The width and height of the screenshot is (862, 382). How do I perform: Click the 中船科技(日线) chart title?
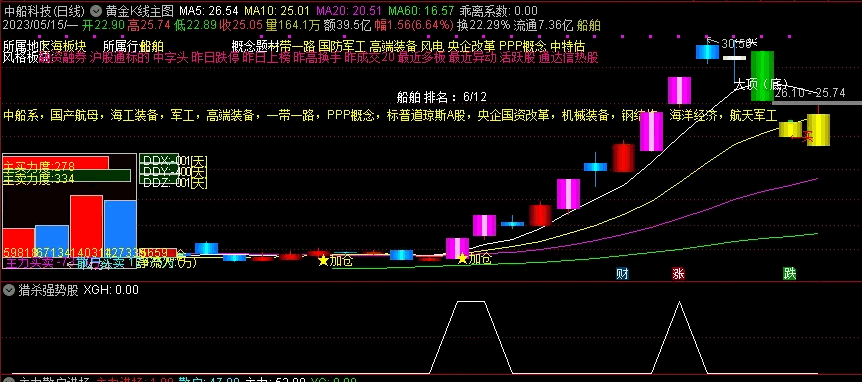coord(45,10)
